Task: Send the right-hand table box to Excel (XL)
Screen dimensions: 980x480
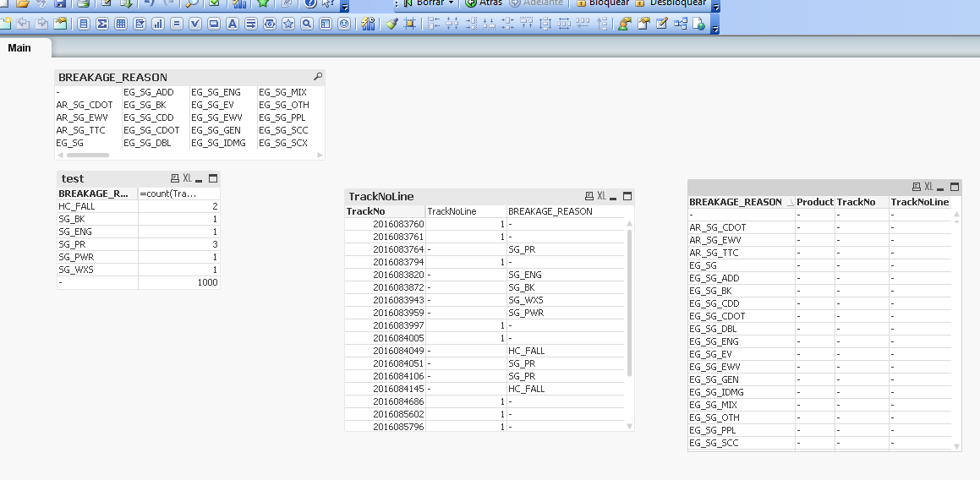Action: click(928, 186)
